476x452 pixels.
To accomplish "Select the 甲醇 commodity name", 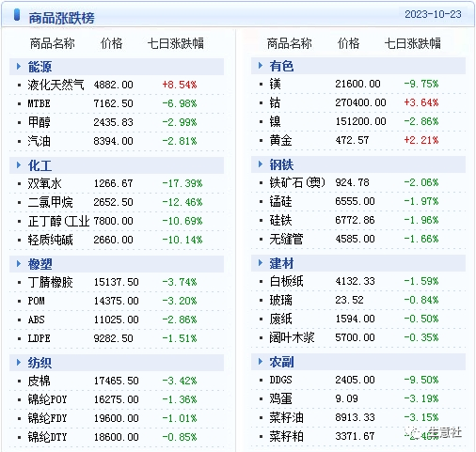I will point(39,122).
